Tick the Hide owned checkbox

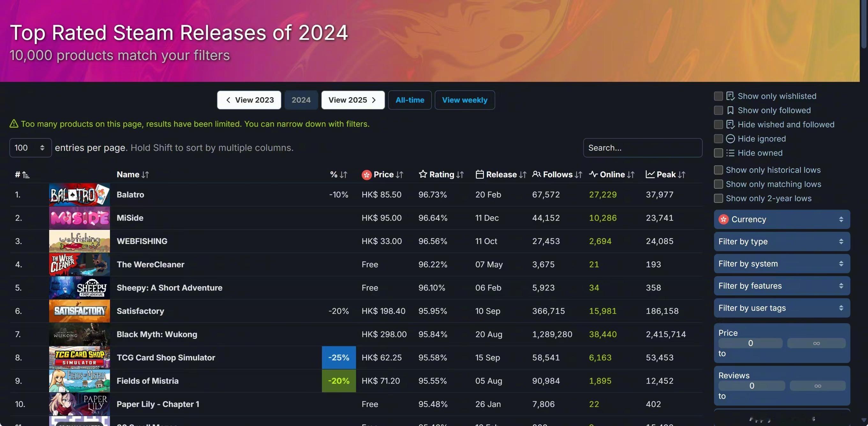(x=718, y=153)
